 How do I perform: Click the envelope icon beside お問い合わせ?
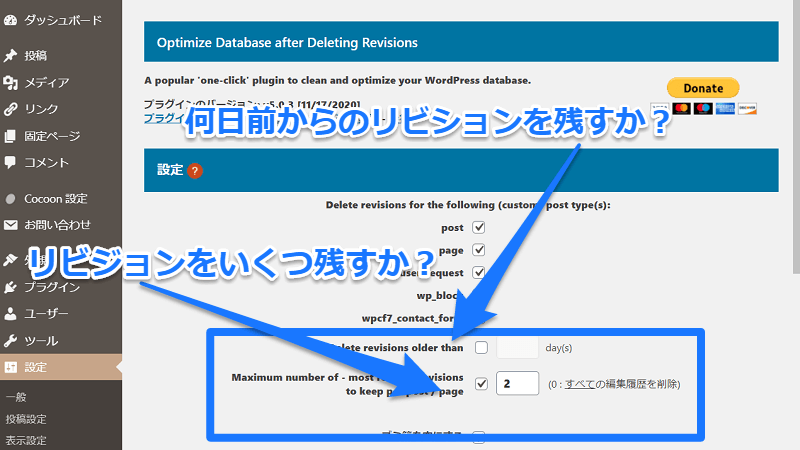[10, 225]
